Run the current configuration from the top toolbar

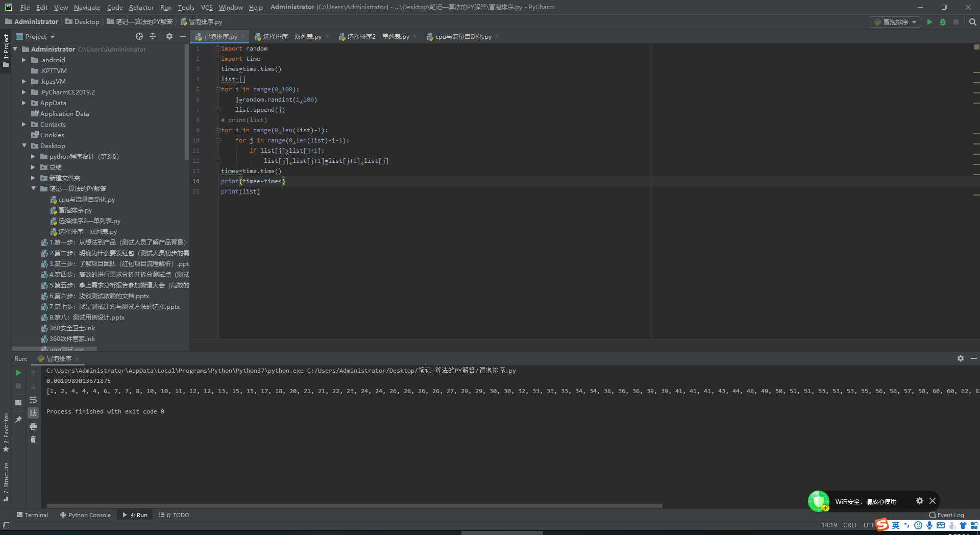click(929, 22)
